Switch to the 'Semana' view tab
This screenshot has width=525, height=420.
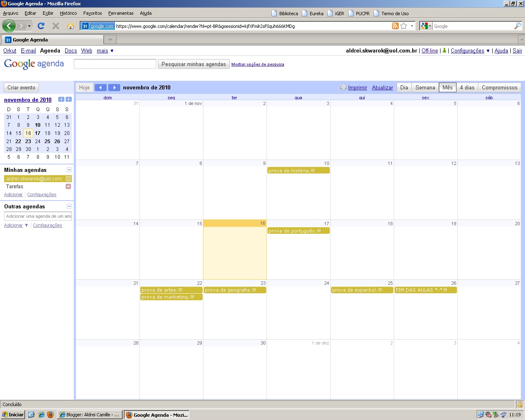click(x=425, y=87)
